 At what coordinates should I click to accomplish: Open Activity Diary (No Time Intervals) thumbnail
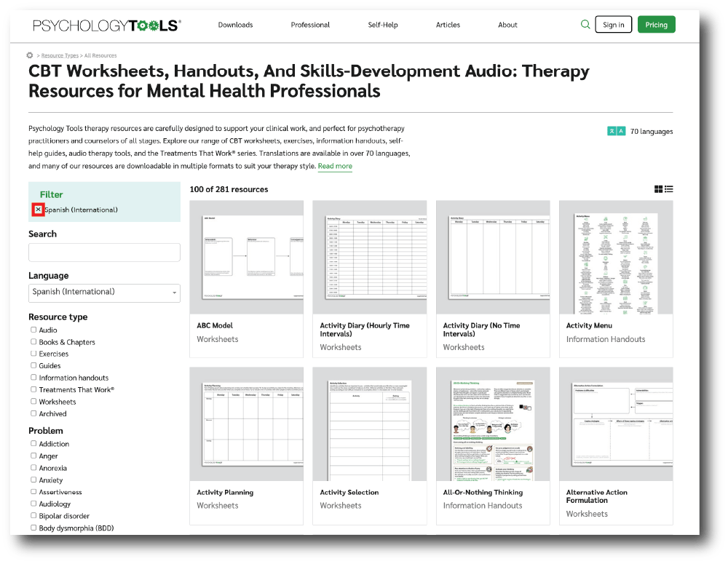pyautogui.click(x=493, y=257)
